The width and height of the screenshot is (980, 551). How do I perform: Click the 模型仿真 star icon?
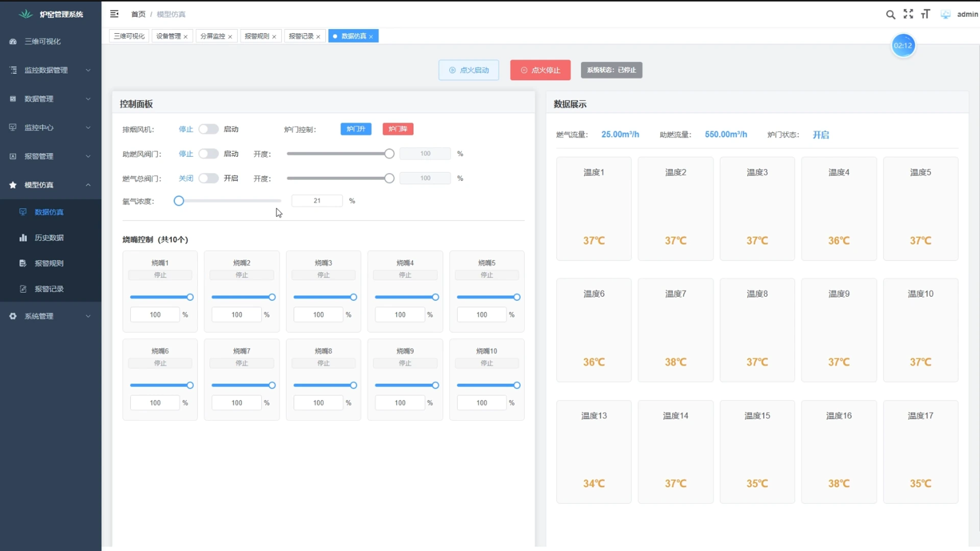tap(13, 185)
